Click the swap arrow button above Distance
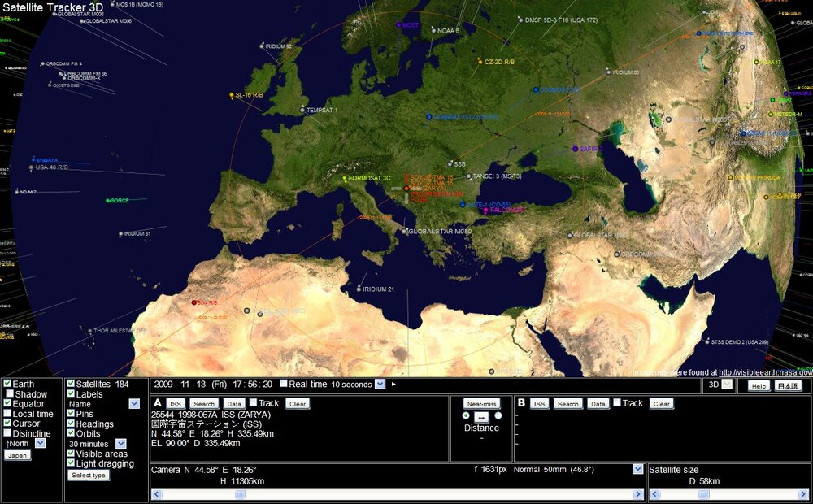This screenshot has width=813, height=504. (481, 416)
